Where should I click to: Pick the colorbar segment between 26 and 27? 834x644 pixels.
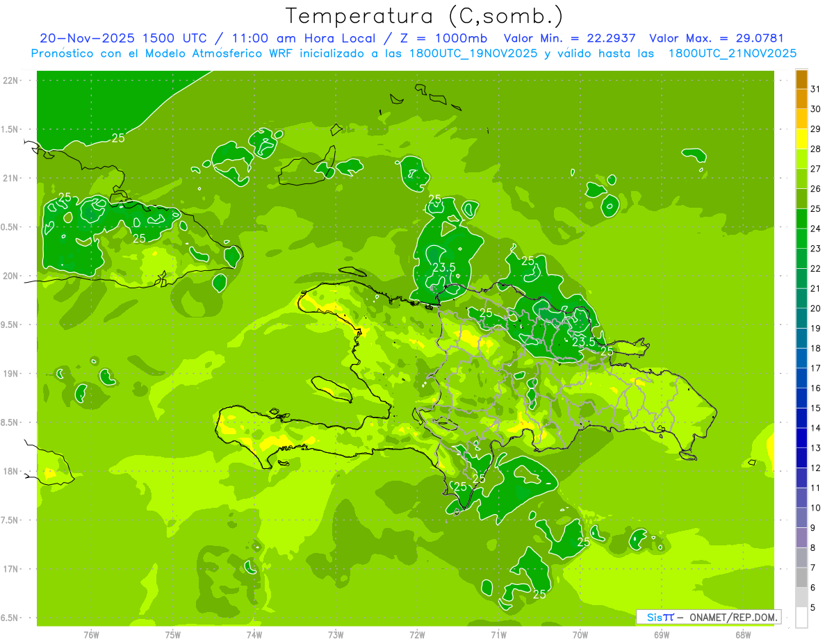coord(801,179)
